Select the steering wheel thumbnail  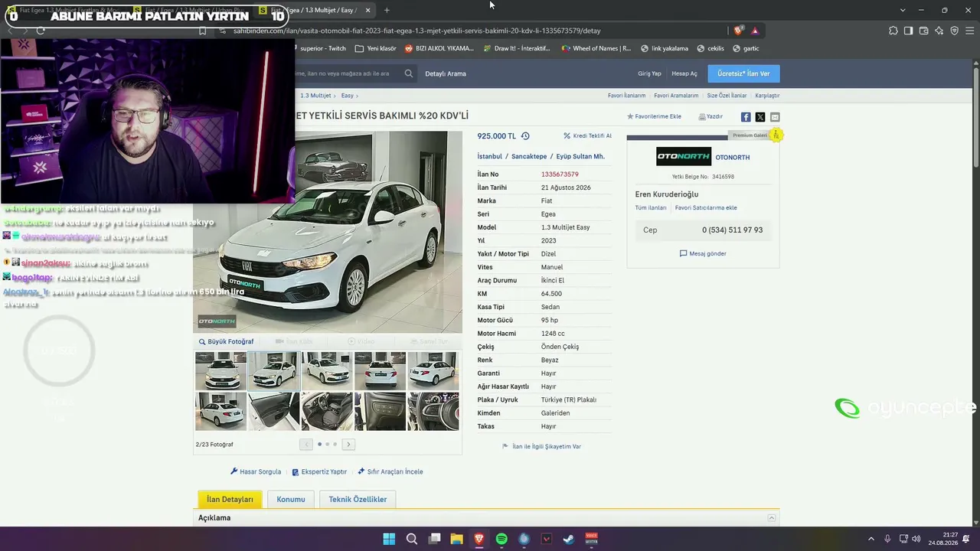point(433,412)
